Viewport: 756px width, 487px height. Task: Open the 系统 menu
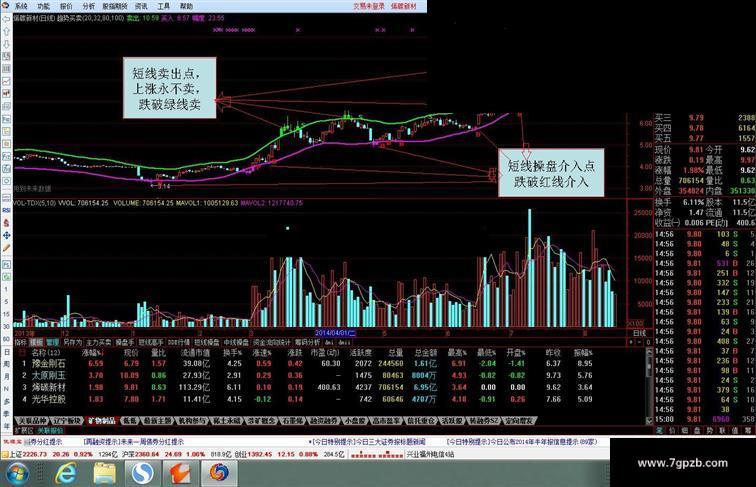pos(21,6)
